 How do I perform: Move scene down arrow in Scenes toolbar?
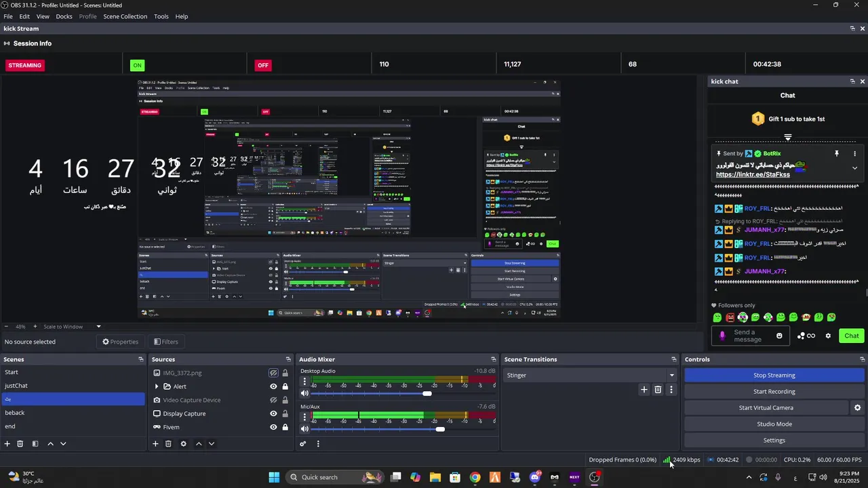point(63,444)
